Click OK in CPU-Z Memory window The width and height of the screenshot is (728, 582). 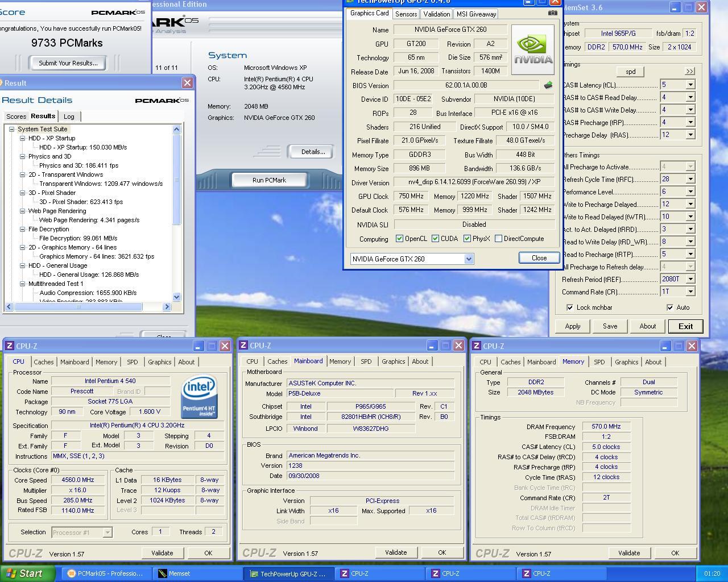coord(675,553)
